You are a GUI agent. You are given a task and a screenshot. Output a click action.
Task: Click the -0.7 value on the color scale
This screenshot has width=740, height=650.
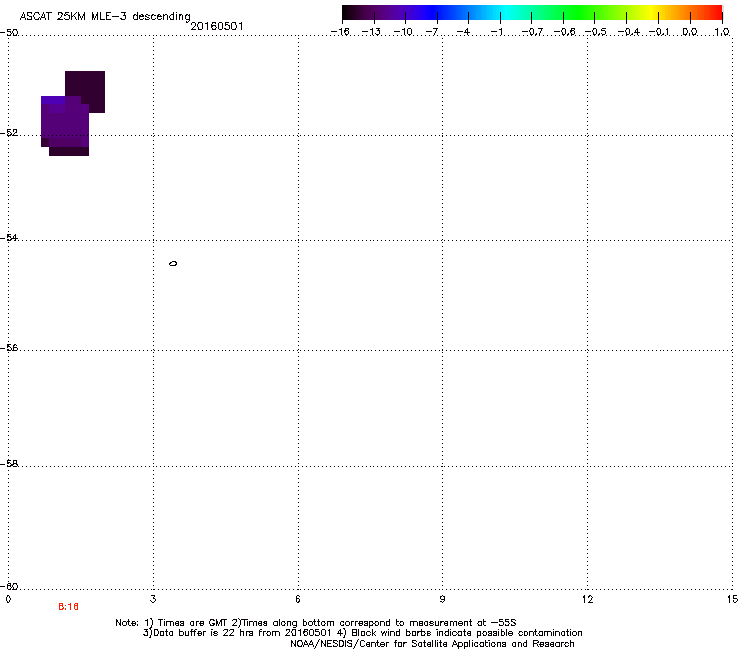click(x=532, y=32)
